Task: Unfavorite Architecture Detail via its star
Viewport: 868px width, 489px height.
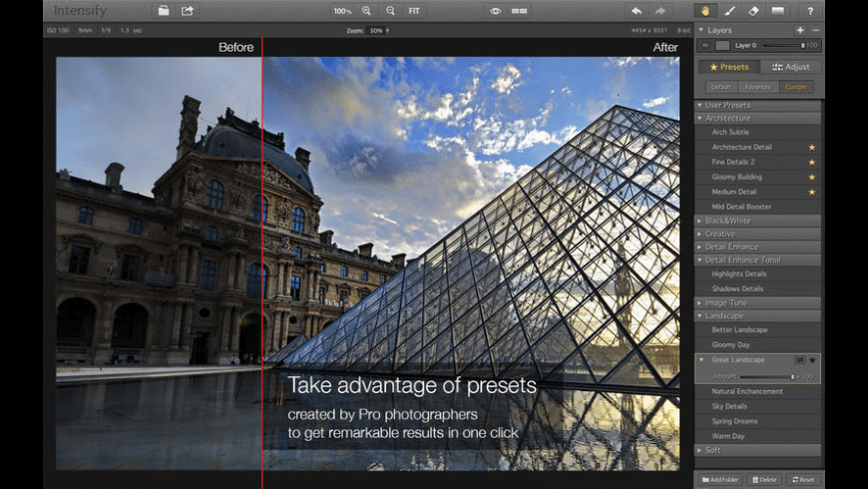Action: tap(811, 148)
